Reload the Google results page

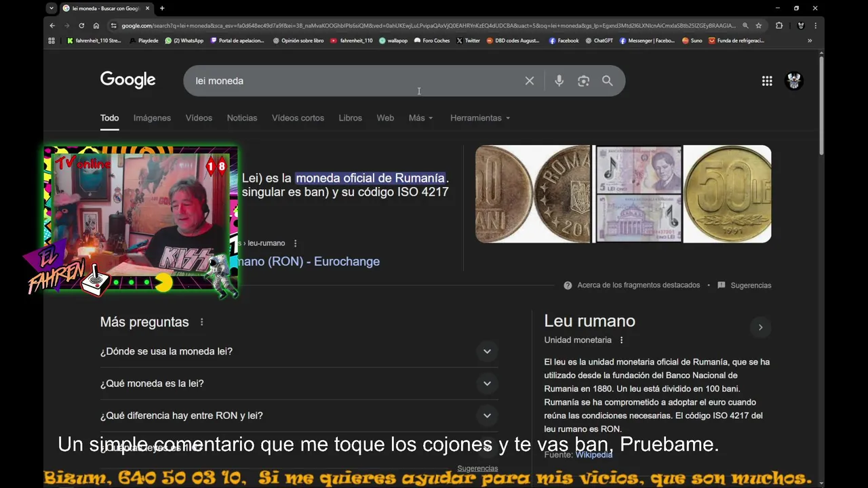click(x=81, y=26)
